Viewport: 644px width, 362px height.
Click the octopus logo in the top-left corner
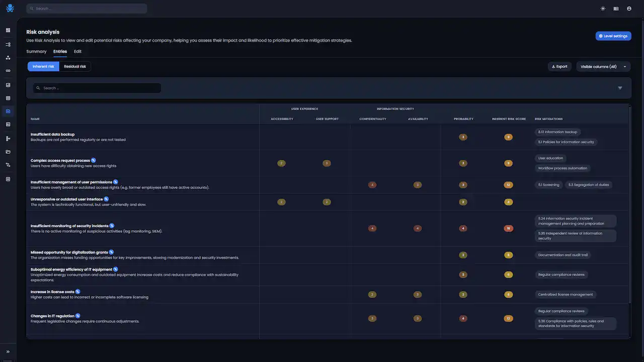(10, 8)
